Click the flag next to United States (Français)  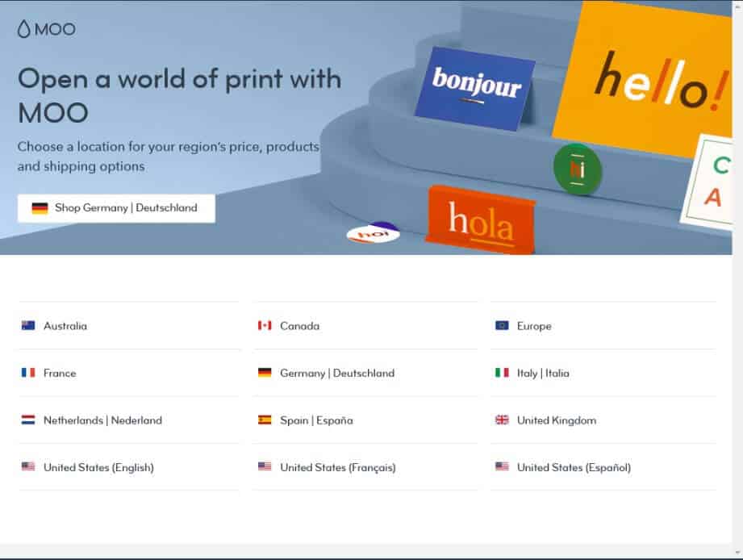pos(265,466)
